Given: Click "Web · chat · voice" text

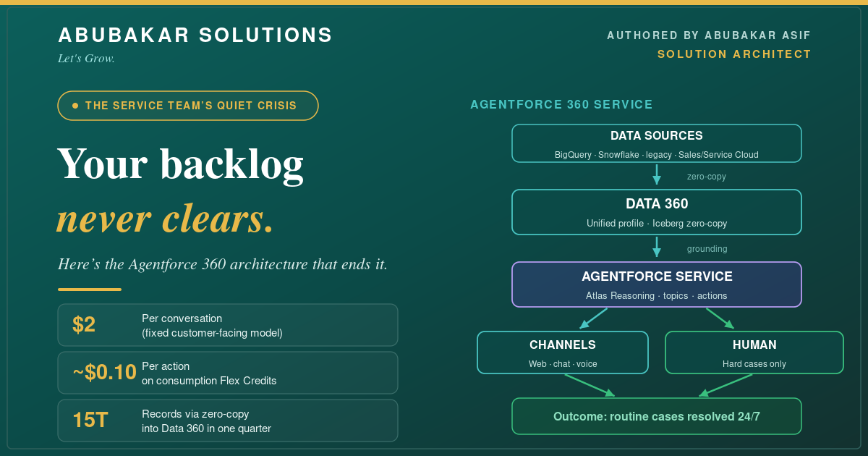Looking at the screenshot, I should pos(563,364).
